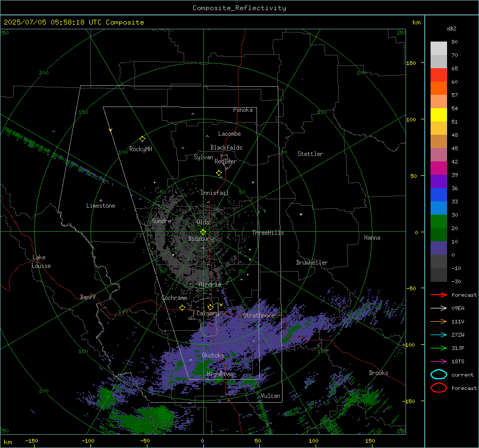Click the Calgary city label

pos(208,313)
